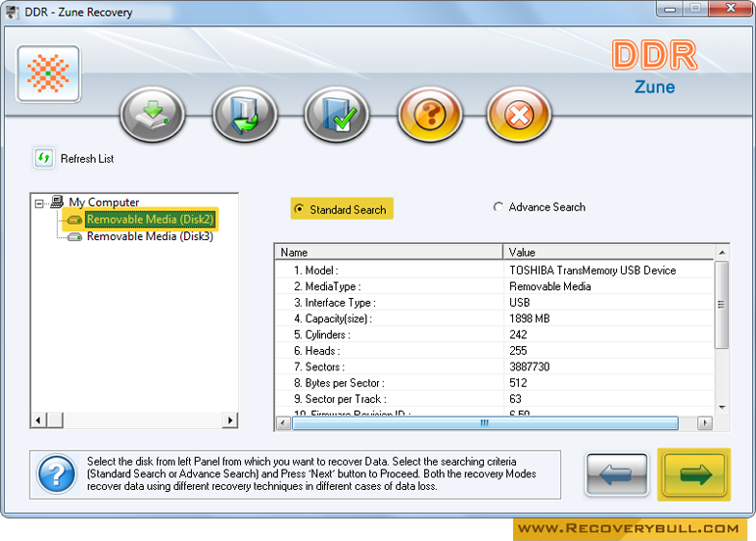Click the title bar application icon

[x=12, y=12]
